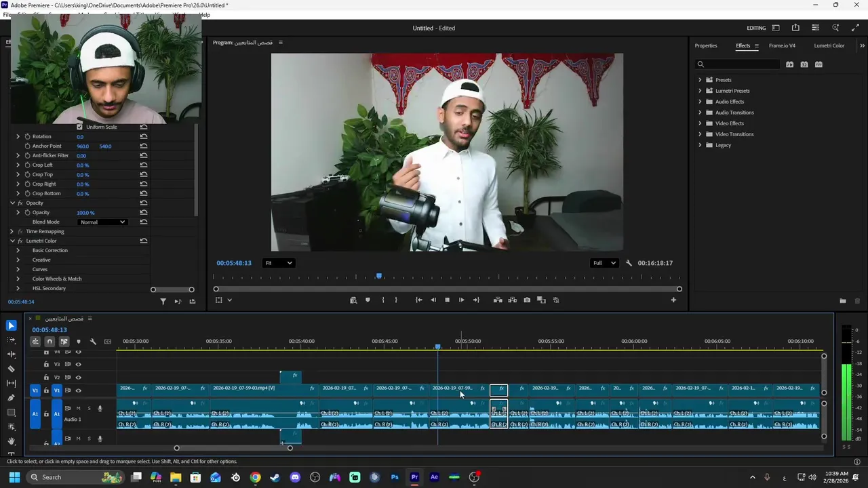
Task: Click the Lift button
Action: (498, 300)
